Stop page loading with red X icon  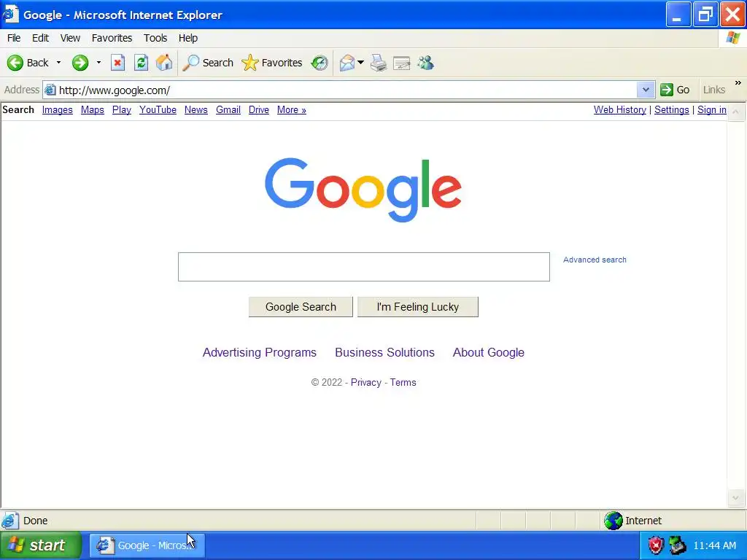click(x=117, y=63)
